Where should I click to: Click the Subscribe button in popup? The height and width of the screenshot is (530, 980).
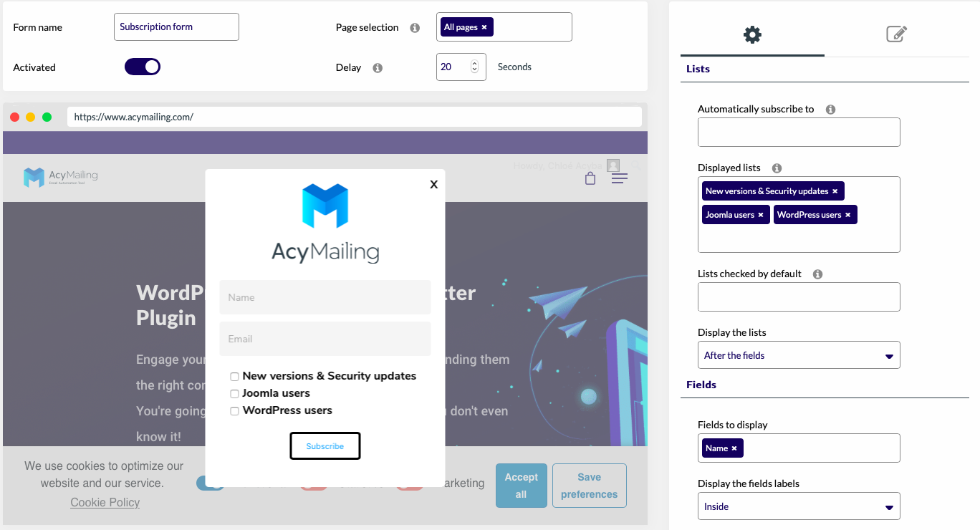pyautogui.click(x=325, y=446)
